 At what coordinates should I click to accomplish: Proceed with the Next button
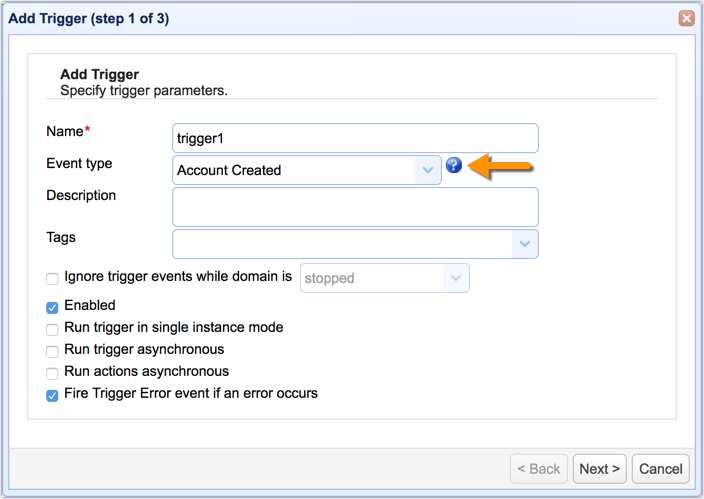pyautogui.click(x=599, y=468)
